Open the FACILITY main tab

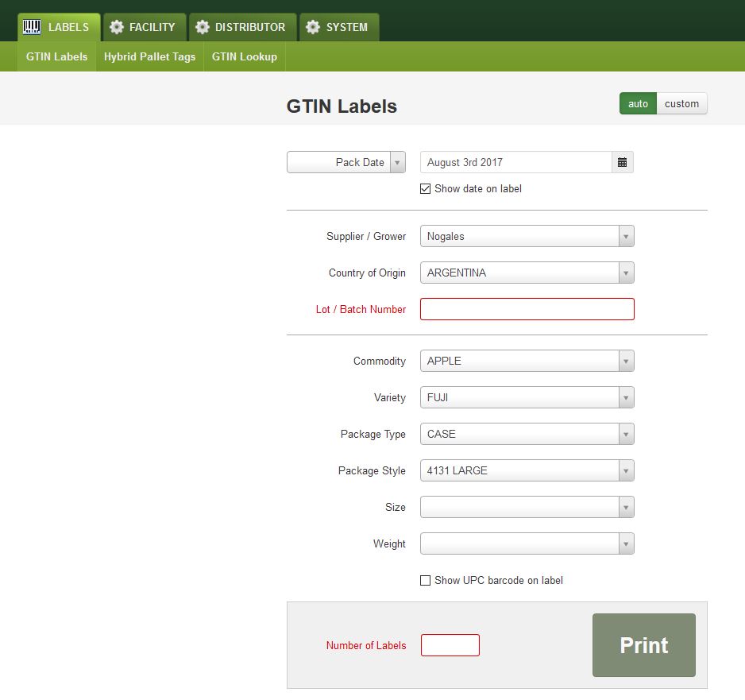point(145,27)
